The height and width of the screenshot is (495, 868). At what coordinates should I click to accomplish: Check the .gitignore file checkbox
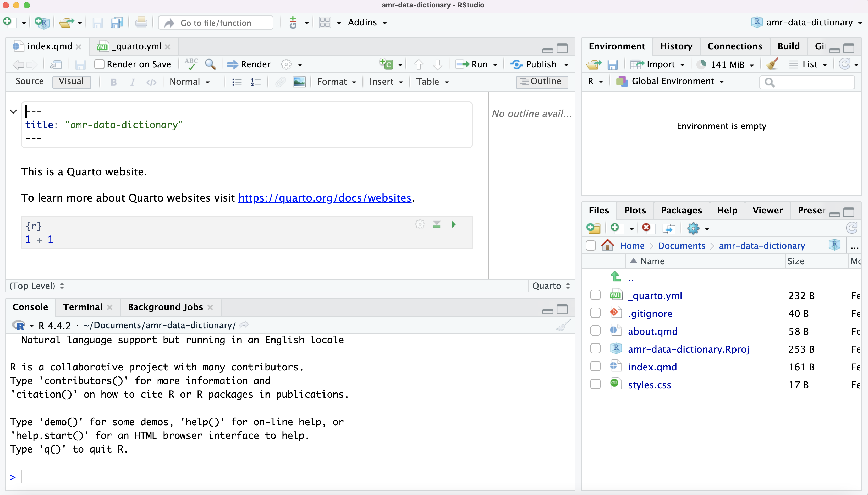595,313
